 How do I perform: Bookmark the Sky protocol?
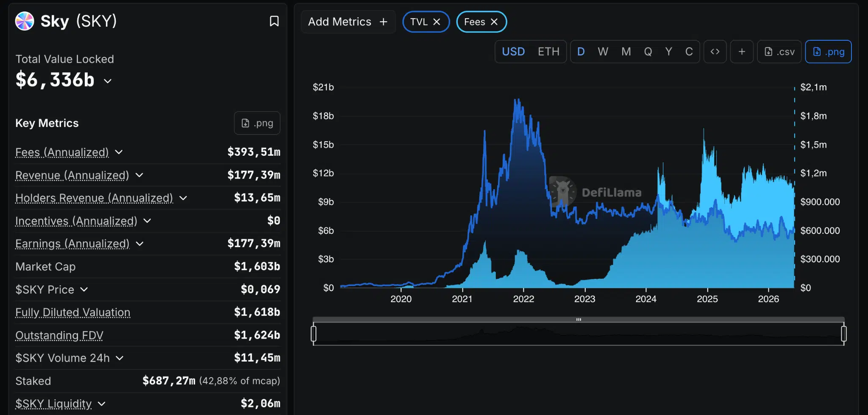click(x=274, y=21)
